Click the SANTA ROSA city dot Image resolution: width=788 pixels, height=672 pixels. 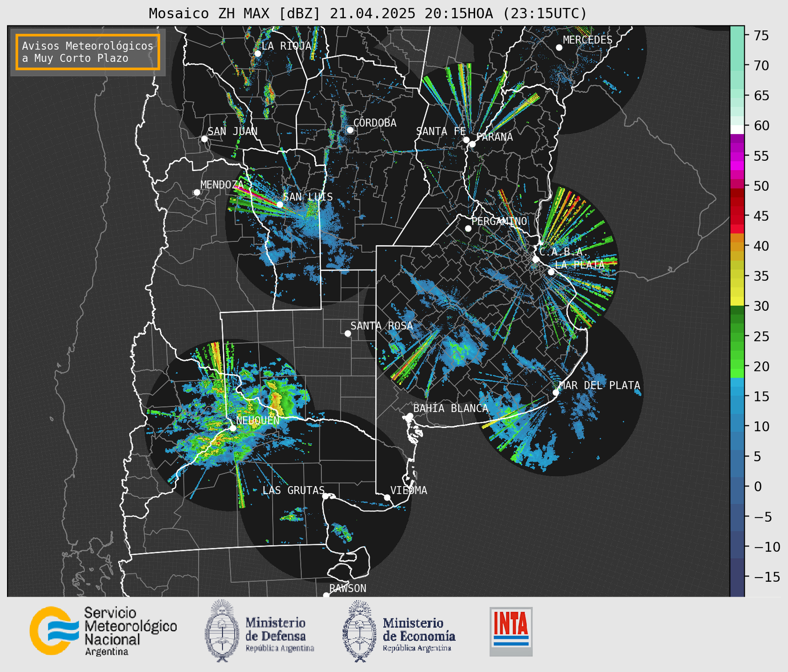348,333
